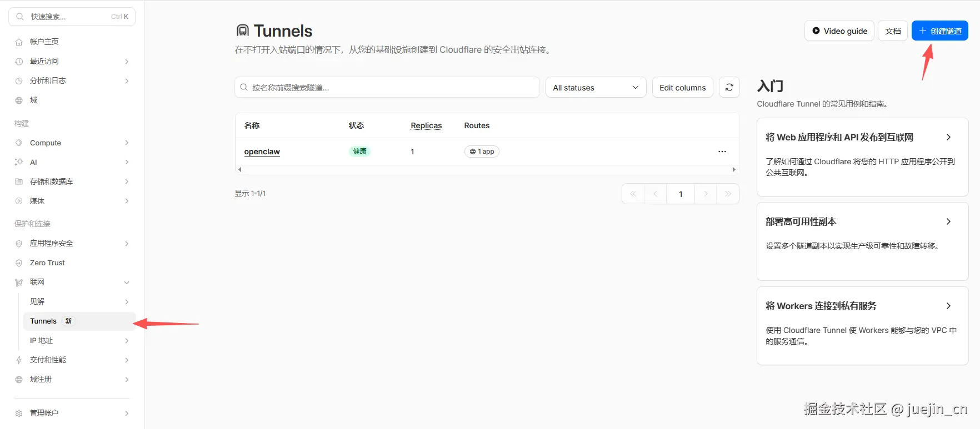
Task: Go to last page of results
Action: [728, 194]
